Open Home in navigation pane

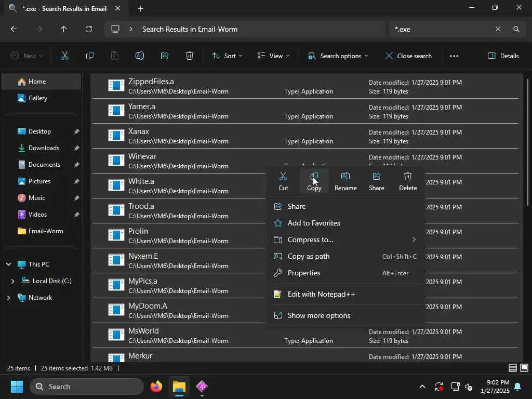[42, 82]
